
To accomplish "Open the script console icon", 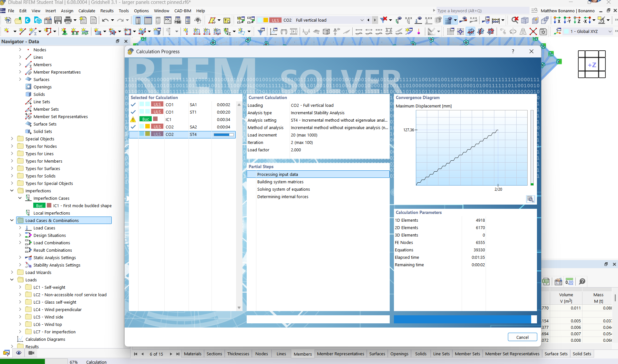I will click(168, 20).
